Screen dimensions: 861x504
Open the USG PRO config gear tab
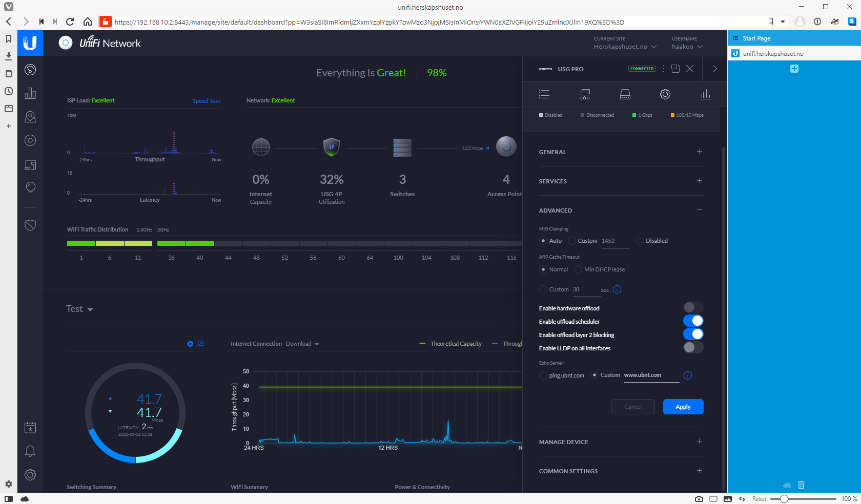pos(665,94)
